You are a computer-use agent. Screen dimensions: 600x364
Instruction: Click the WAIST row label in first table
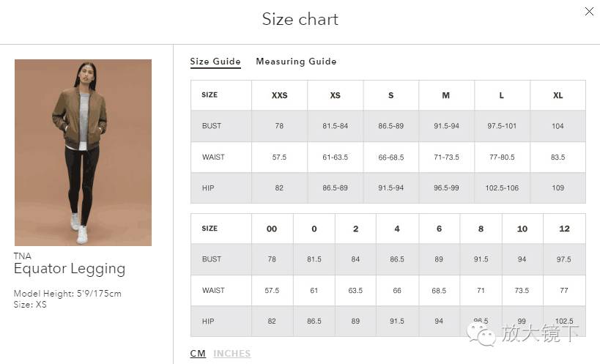pos(213,157)
